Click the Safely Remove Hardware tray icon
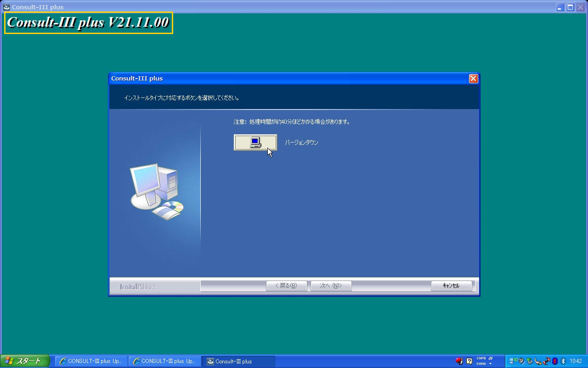The width and height of the screenshot is (588, 368). 530,361
